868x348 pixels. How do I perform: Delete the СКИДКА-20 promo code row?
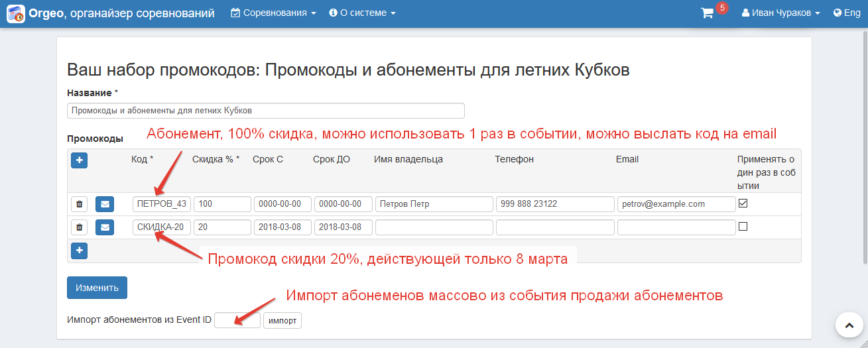click(79, 227)
